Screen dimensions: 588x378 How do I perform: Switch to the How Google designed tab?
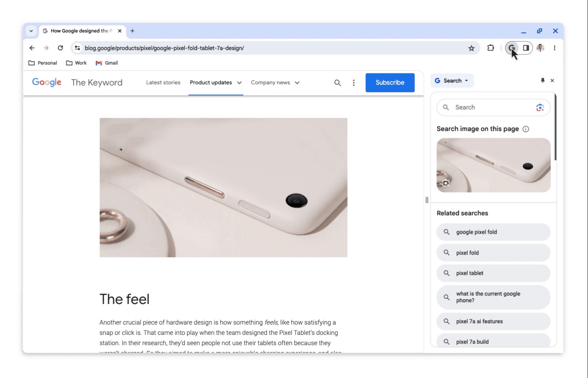[79, 31]
